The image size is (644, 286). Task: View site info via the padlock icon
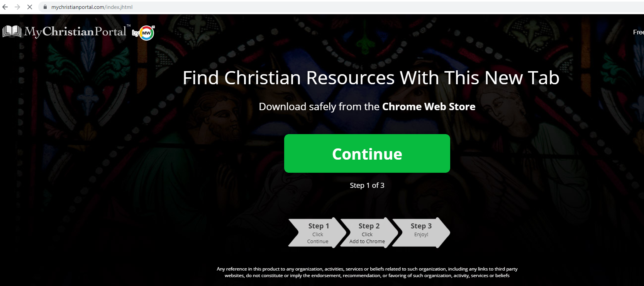click(x=45, y=7)
